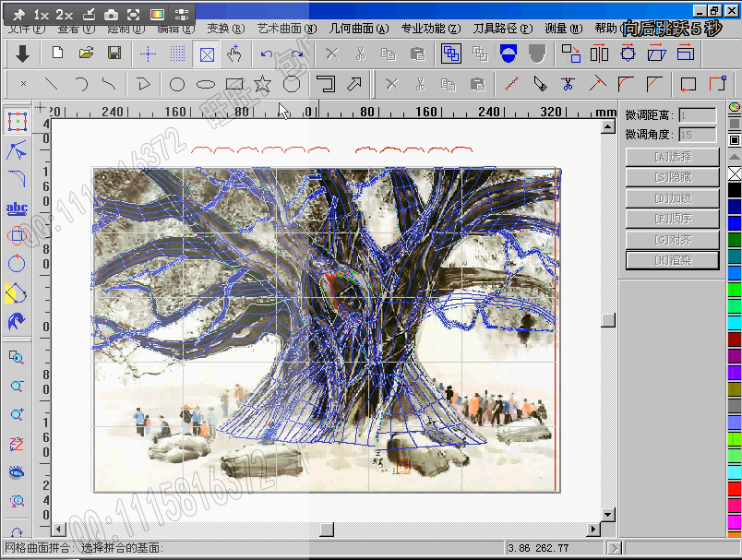Click the [F]顺序 button

[x=673, y=219]
